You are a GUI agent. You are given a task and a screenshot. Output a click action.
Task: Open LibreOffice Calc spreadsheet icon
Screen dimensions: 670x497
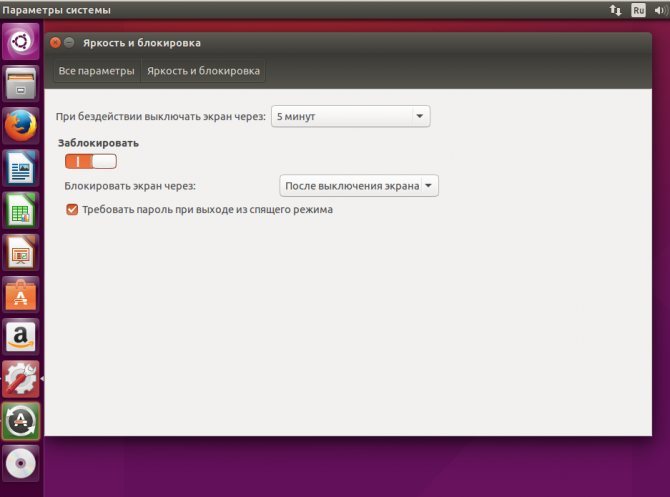pyautogui.click(x=21, y=210)
